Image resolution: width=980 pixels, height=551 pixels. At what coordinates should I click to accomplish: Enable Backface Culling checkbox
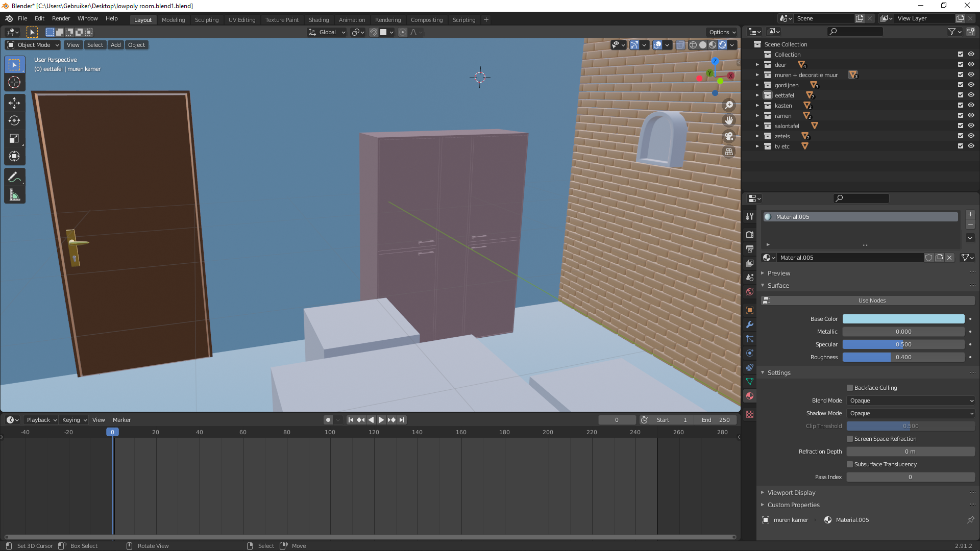click(850, 388)
